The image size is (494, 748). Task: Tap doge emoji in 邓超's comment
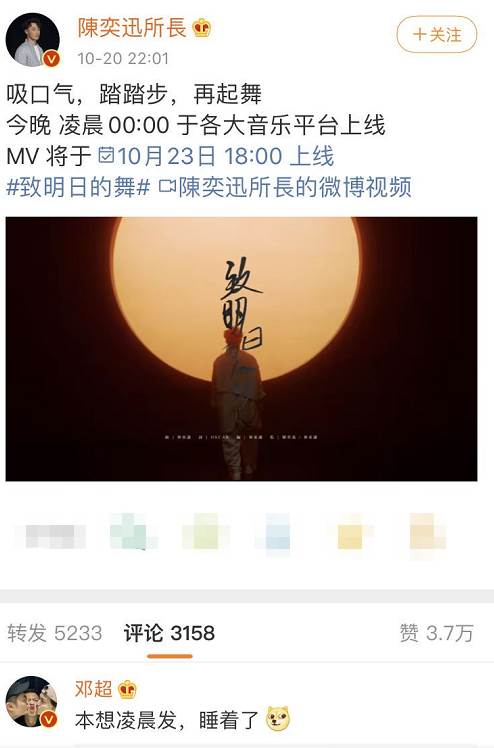(278, 719)
